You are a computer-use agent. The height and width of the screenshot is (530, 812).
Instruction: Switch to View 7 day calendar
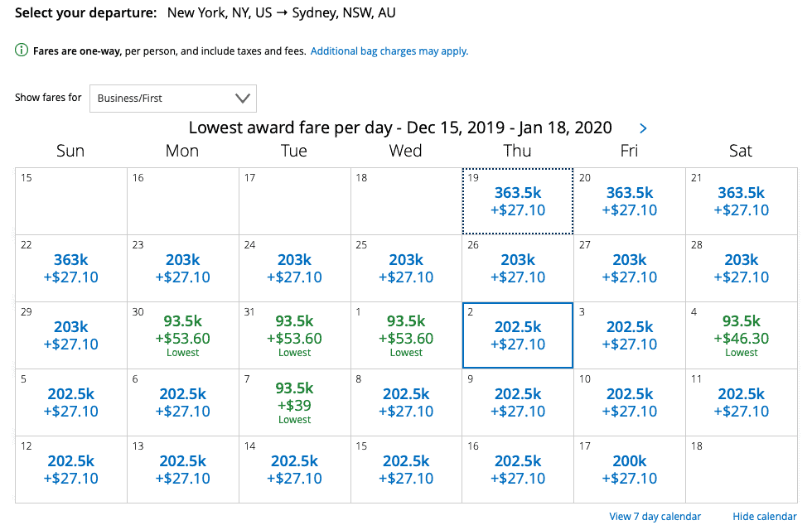click(655, 517)
